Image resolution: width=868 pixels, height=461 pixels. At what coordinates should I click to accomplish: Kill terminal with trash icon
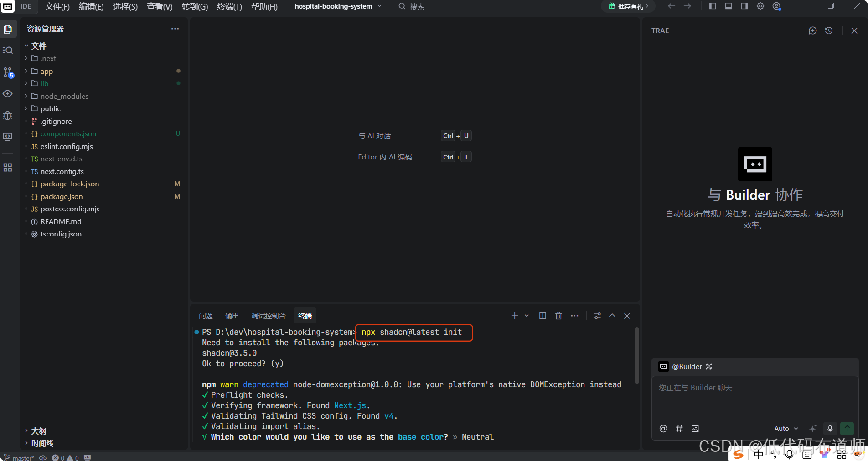(558, 316)
